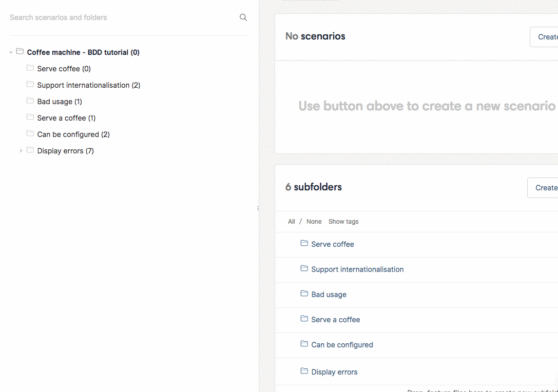Viewport: 558px width, 392px height.
Task: Click root Coffee machine folder icon
Action: point(21,52)
